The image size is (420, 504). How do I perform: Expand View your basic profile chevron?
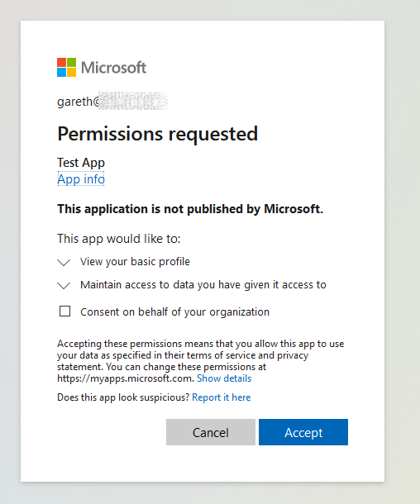tap(64, 262)
